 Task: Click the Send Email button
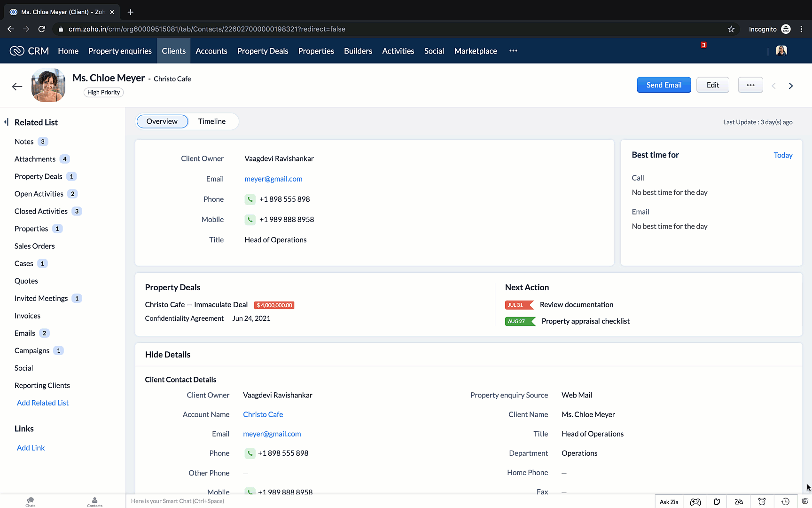[664, 85]
